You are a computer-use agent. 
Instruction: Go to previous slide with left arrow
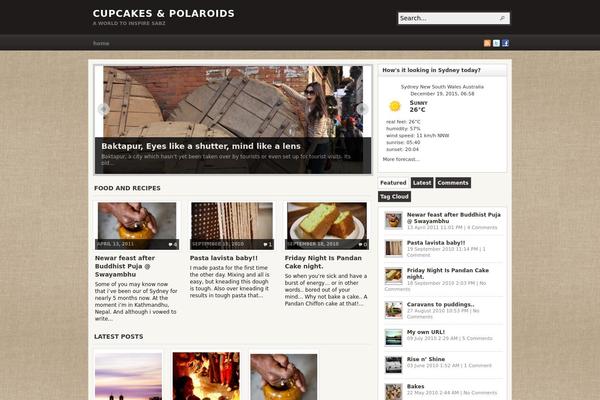tap(103, 109)
